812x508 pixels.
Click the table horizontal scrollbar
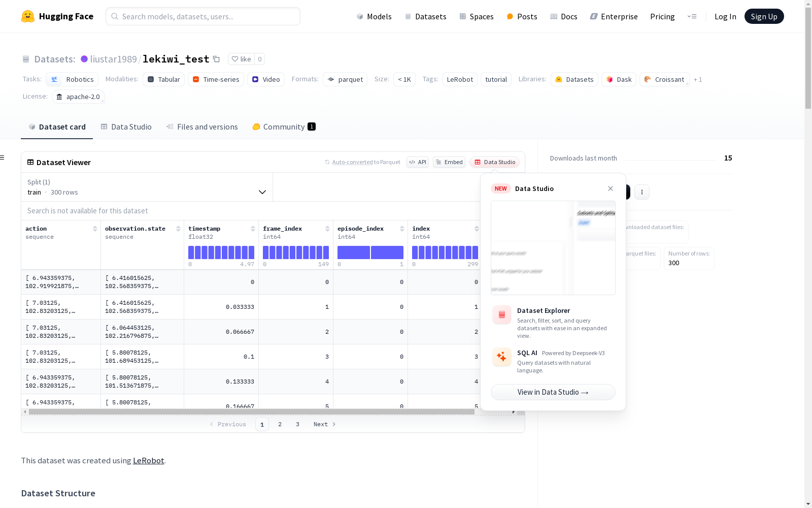click(x=252, y=411)
